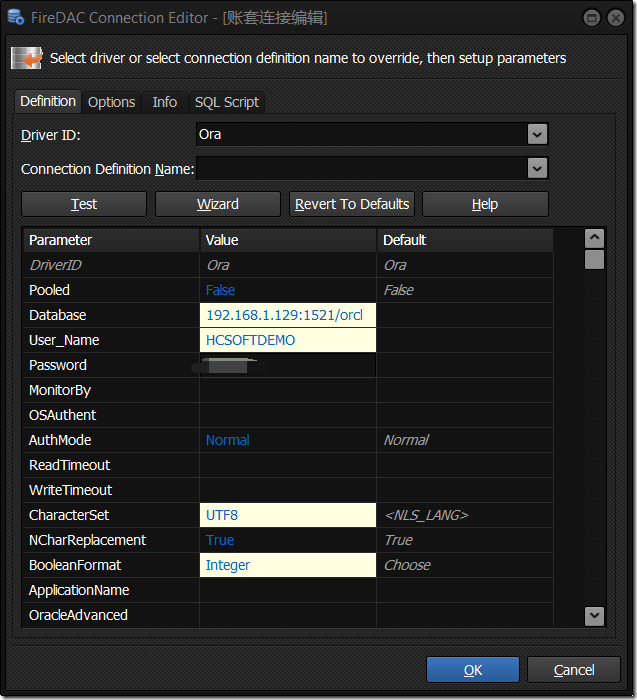
Task: Switch to the Definition tab
Action: click(x=48, y=101)
